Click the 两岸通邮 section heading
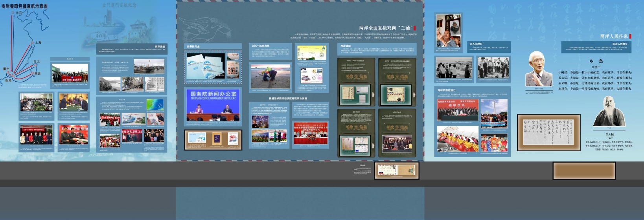The width and height of the screenshot is (644, 220). pyautogui.click(x=346, y=46)
